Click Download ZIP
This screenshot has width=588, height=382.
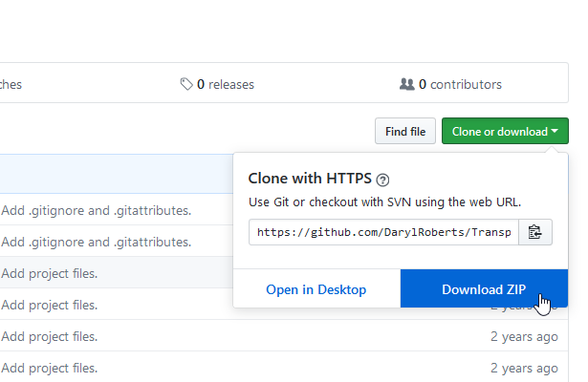[x=484, y=288]
